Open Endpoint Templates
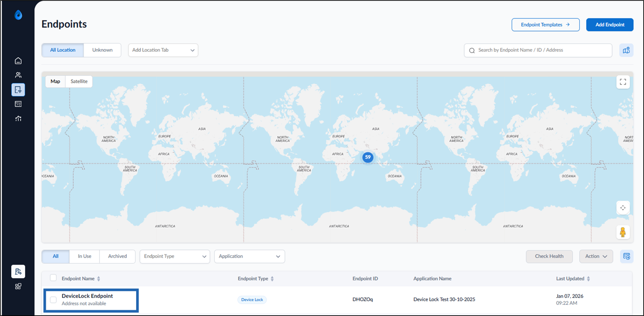644x316 pixels. pyautogui.click(x=545, y=25)
